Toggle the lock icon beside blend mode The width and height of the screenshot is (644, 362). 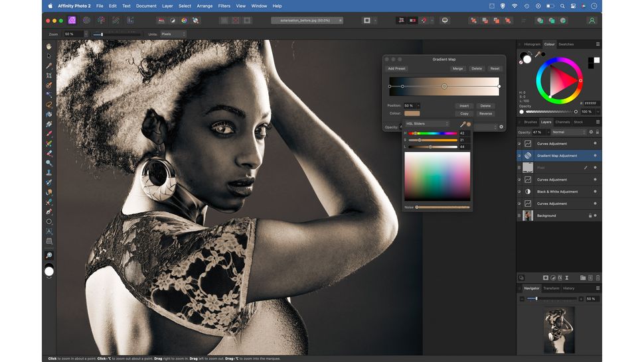click(x=598, y=132)
